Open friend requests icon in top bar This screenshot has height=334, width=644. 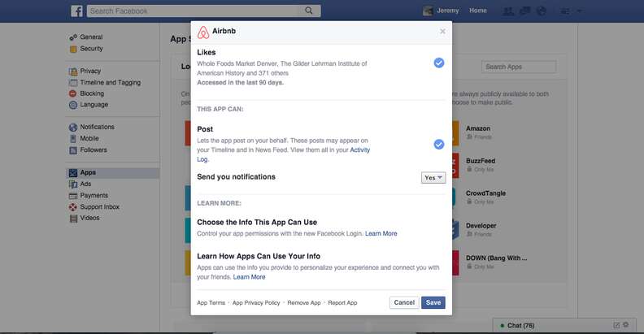508,11
